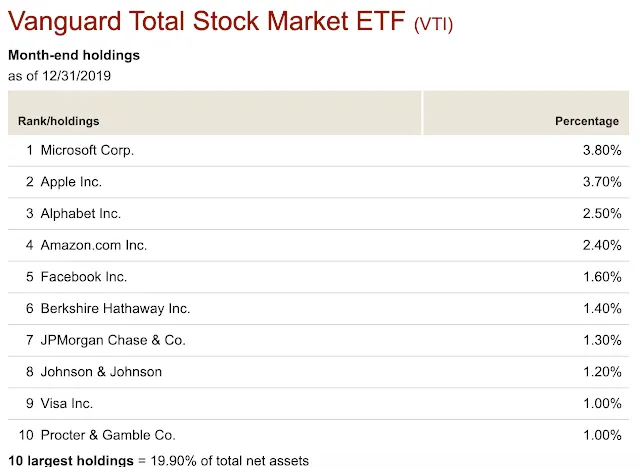640x467 pixels.
Task: Click the Vanguard Total Stock Market ETF title
Action: click(207, 21)
